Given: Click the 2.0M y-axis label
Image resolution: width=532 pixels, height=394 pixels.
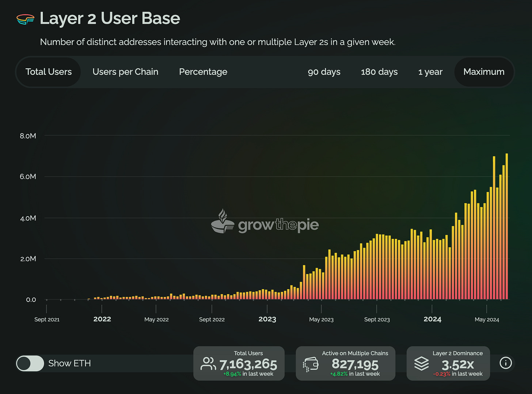Looking at the screenshot, I should [28, 259].
